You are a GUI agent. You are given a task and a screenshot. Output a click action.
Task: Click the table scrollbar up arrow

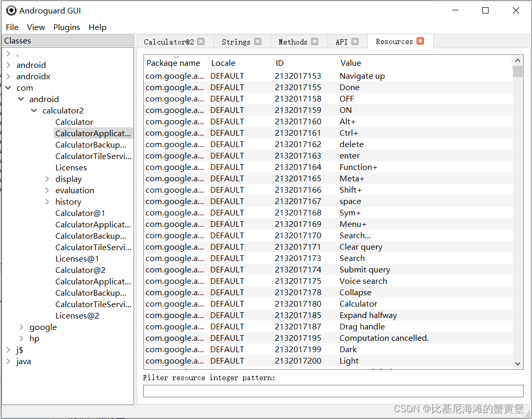click(518, 61)
